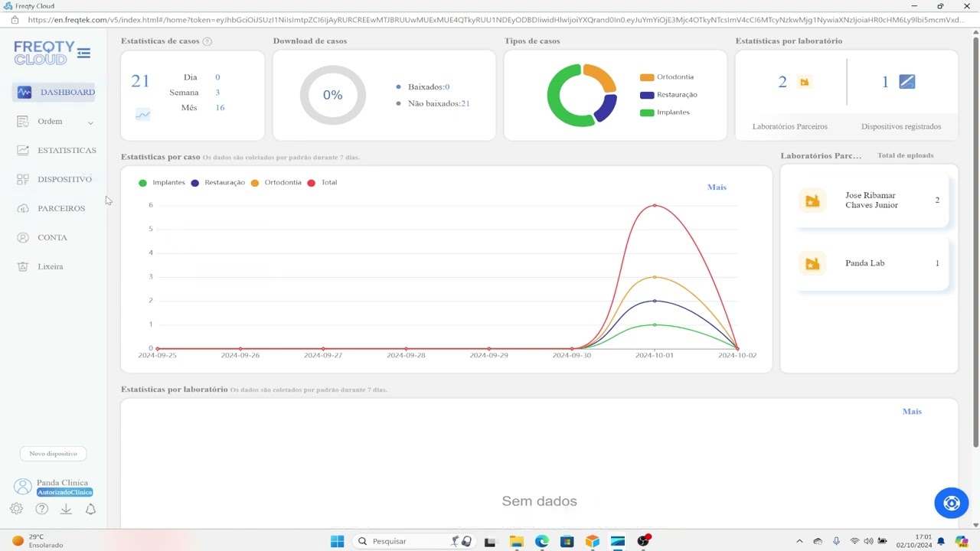The width and height of the screenshot is (980, 551).
Task: Open the DASHBOARD menu item
Action: (x=54, y=93)
